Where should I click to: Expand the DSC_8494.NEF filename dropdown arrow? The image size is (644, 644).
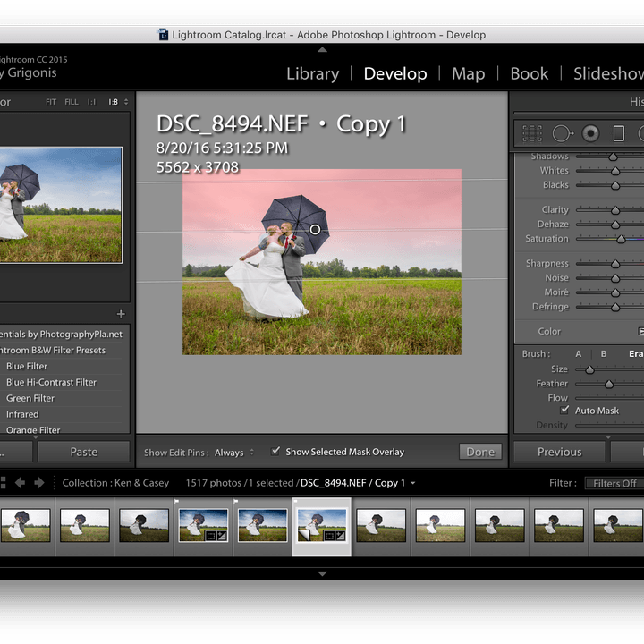click(412, 483)
